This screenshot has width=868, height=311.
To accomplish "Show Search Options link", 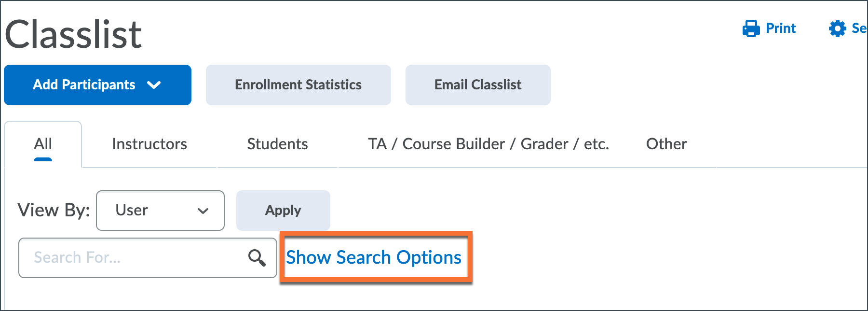I will tap(374, 258).
